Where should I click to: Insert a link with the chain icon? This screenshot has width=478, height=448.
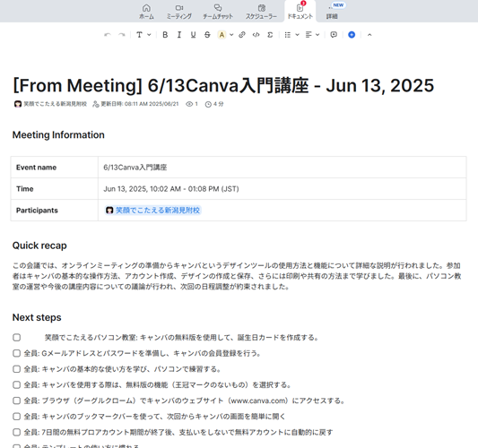click(242, 35)
